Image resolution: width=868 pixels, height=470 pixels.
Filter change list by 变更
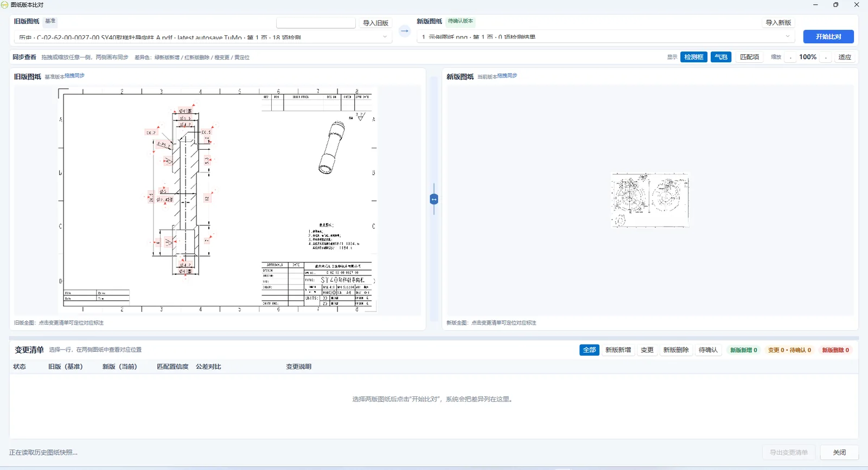[x=647, y=350]
